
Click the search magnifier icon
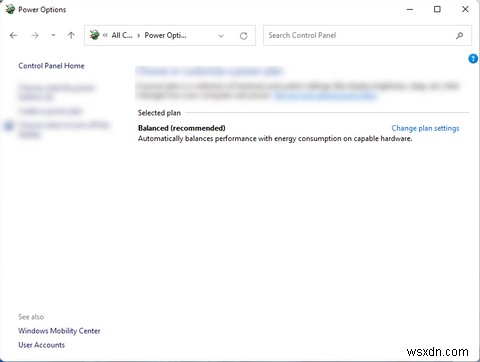click(x=459, y=35)
